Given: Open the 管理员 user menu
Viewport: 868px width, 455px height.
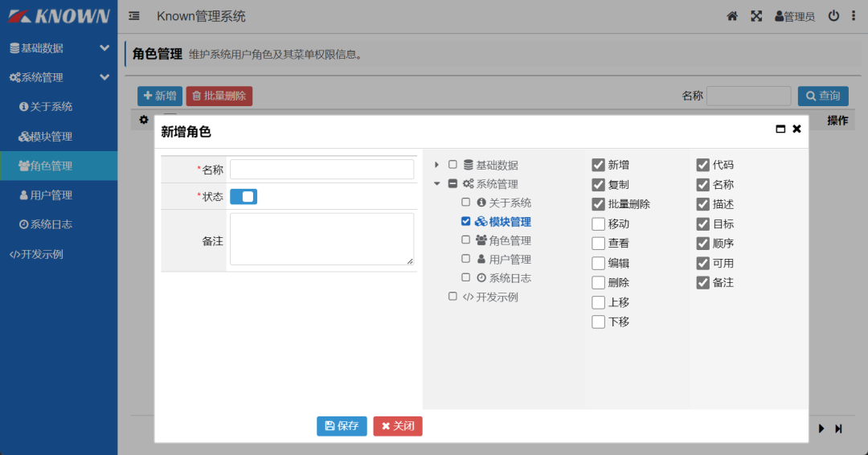Looking at the screenshot, I should pos(795,17).
